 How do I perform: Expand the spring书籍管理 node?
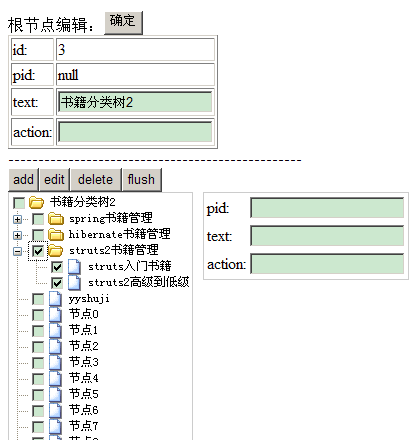(17, 219)
